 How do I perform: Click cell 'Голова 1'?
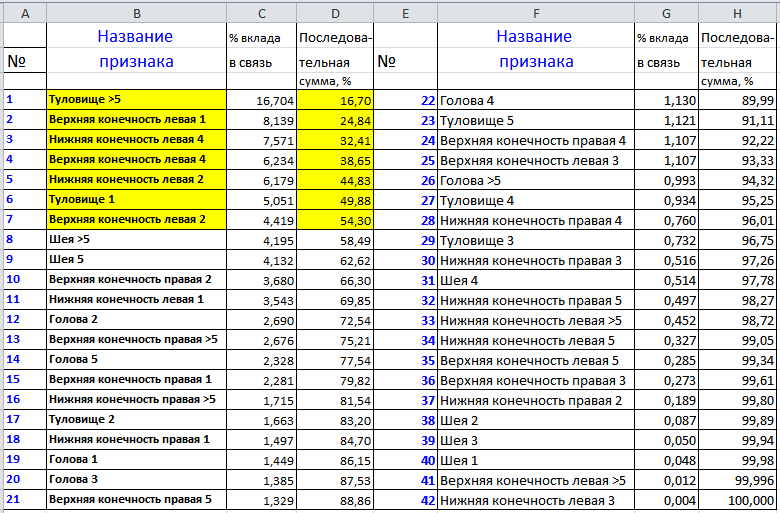pyautogui.click(x=137, y=459)
